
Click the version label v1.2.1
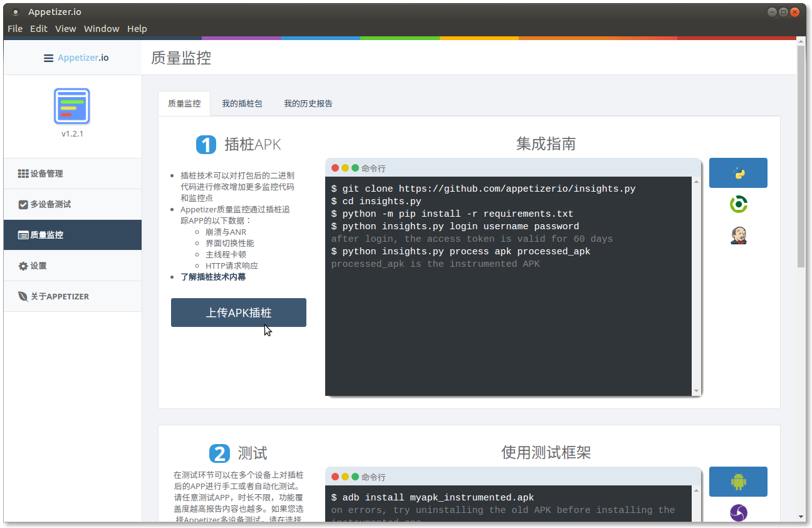pyautogui.click(x=72, y=134)
